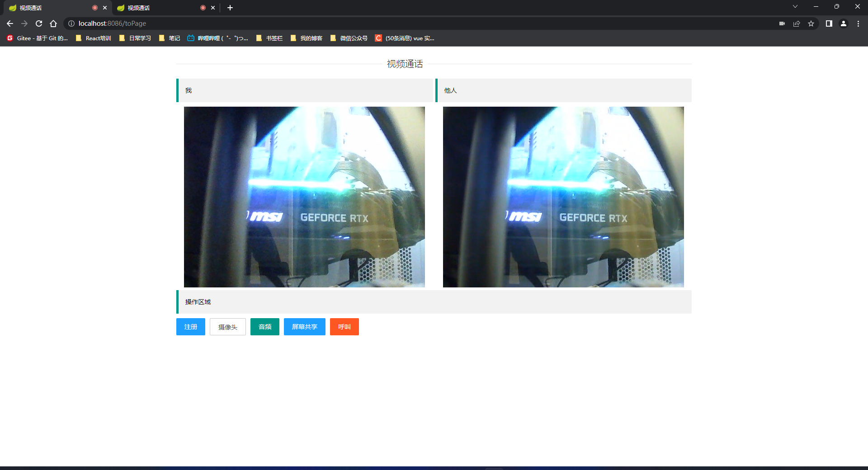Share this page icon
The height and width of the screenshot is (470, 868).
[797, 23]
